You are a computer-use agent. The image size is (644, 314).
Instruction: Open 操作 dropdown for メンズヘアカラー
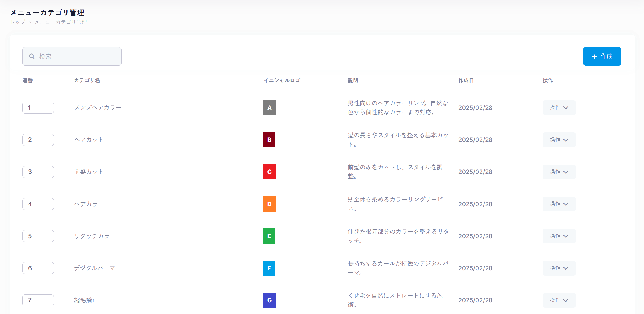559,108
